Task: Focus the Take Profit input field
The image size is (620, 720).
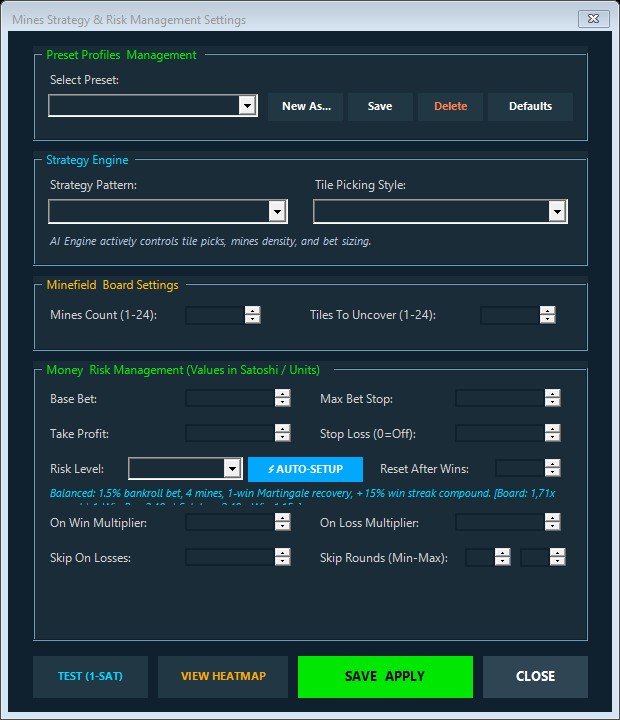Action: pyautogui.click(x=230, y=433)
